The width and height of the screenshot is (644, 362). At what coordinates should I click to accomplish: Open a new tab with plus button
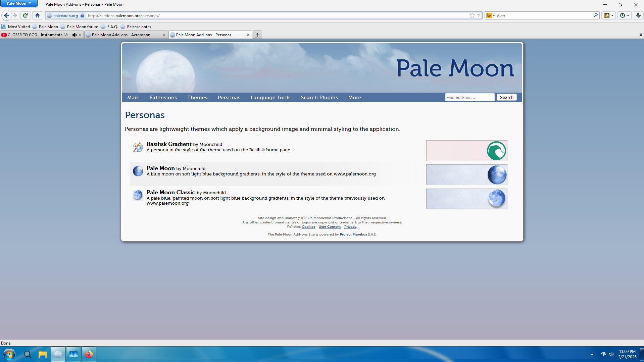257,35
